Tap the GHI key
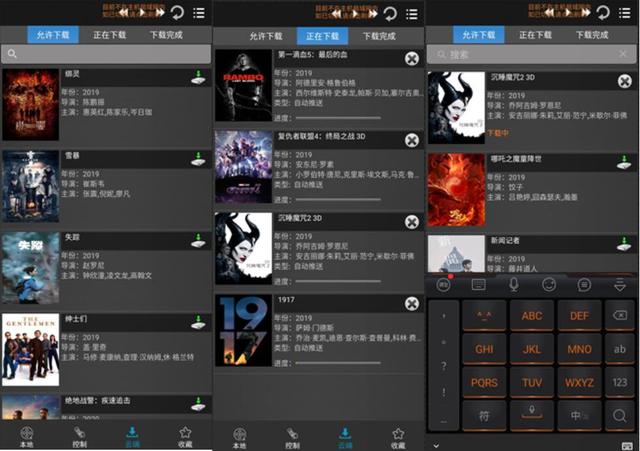The height and width of the screenshot is (451, 640). 484,349
